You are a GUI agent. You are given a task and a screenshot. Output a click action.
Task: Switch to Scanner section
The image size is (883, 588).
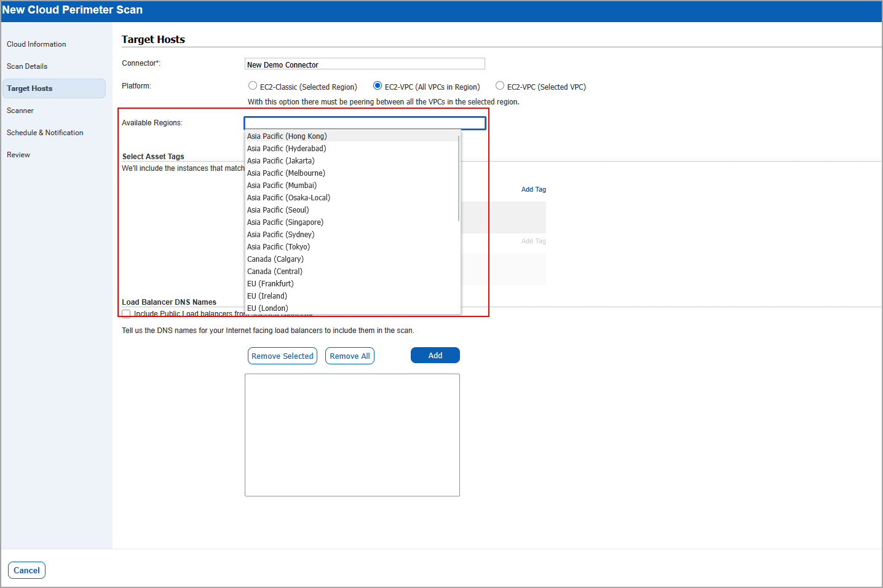20,111
